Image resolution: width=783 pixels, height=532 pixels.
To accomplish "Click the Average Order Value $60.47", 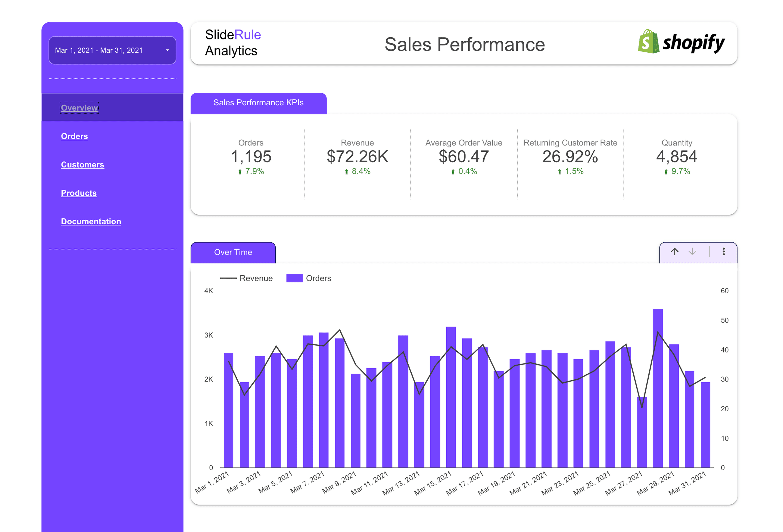I will click(x=463, y=157).
